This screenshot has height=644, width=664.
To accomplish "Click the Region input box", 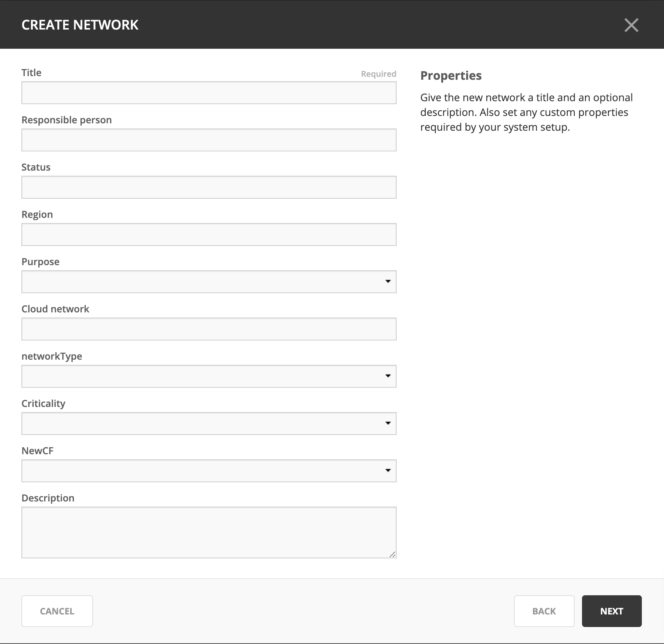I will coord(209,234).
